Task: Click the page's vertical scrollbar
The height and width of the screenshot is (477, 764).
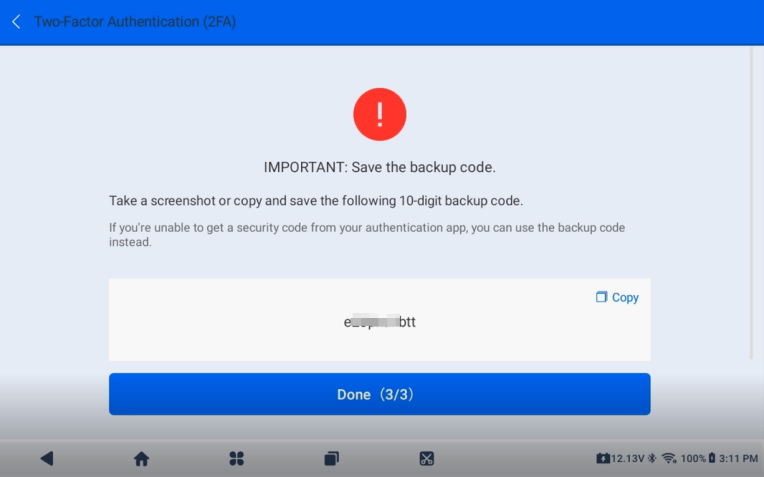Action: click(752, 200)
